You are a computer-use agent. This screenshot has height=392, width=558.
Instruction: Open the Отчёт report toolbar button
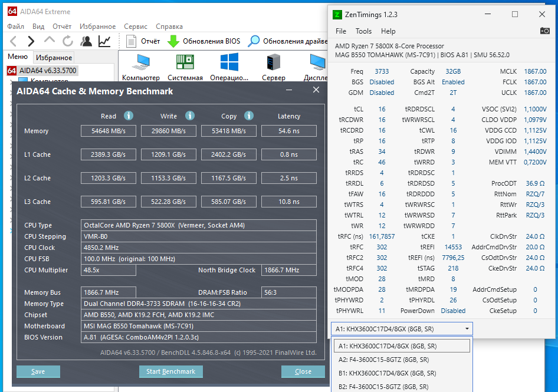[x=143, y=41]
